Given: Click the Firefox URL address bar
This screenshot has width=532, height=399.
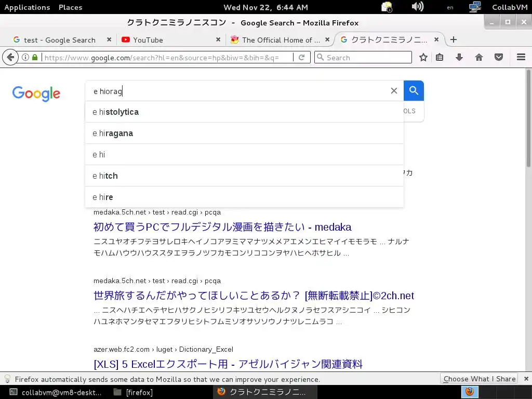Looking at the screenshot, I should (x=166, y=57).
